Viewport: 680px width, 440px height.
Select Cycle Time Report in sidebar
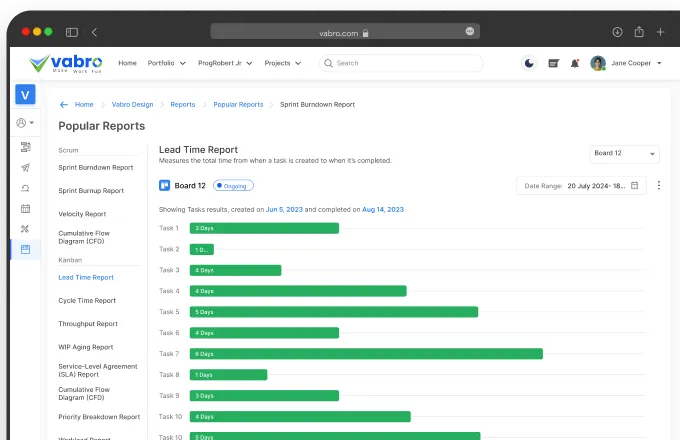click(x=87, y=300)
